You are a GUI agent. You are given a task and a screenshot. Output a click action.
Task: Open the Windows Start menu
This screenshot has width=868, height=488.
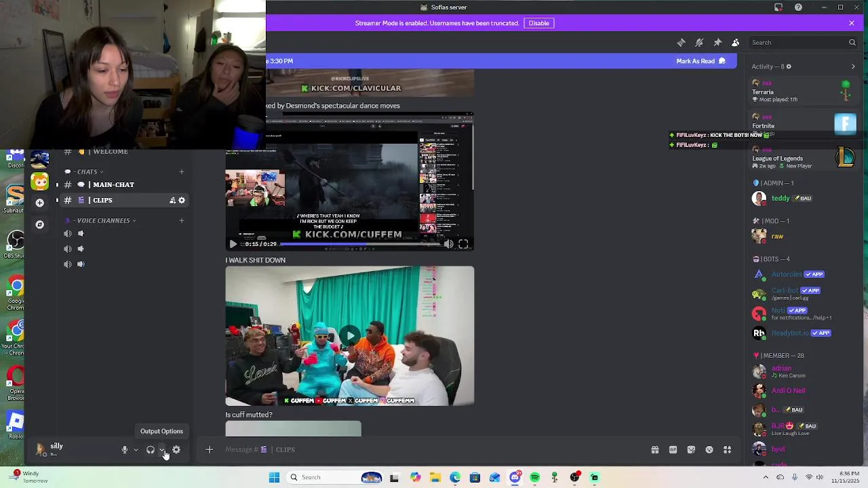click(x=274, y=478)
